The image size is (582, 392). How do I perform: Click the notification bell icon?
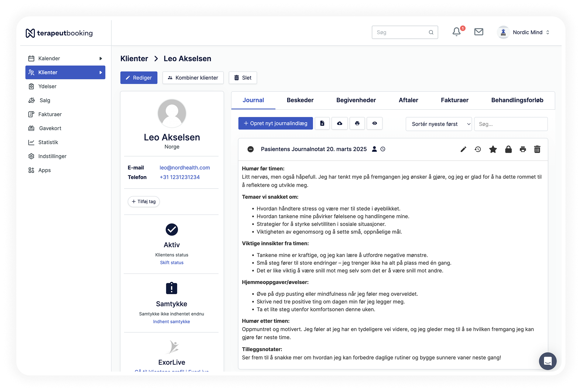[457, 32]
